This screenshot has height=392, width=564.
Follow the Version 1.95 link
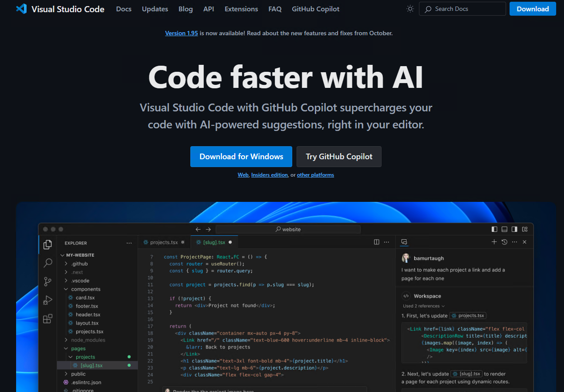(182, 33)
